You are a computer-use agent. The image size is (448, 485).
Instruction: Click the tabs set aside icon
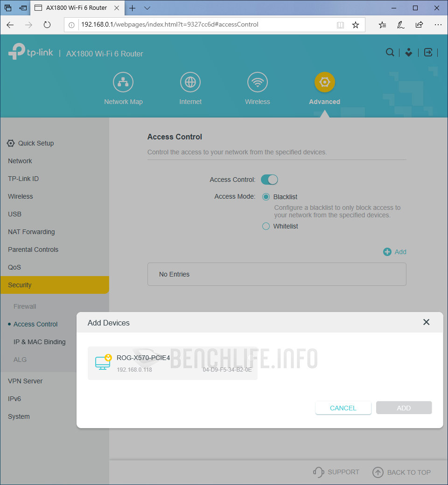pos(8,8)
